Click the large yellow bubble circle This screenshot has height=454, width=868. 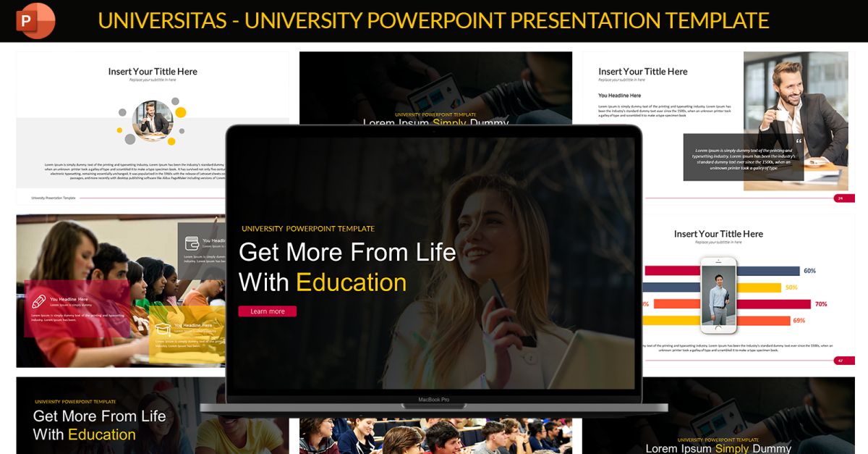181,112
